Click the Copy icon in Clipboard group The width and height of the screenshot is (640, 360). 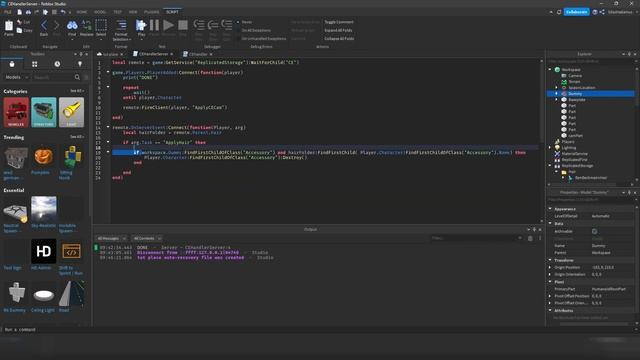pyautogui.click(x=19, y=31)
